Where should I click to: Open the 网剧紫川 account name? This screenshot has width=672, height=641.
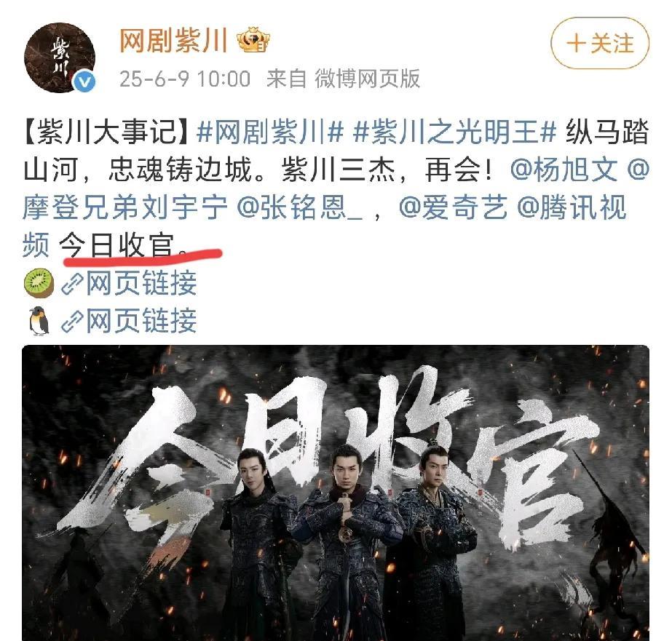173,41
